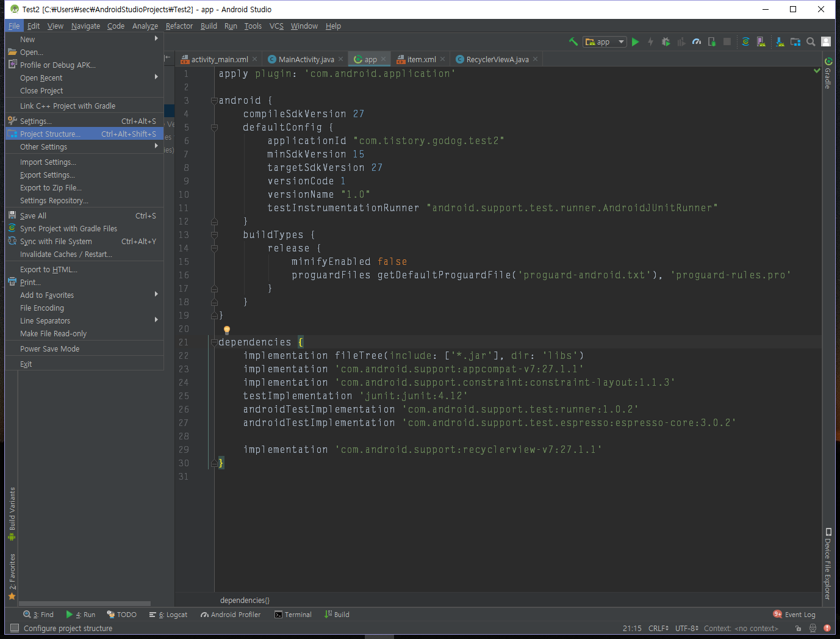This screenshot has height=639, width=840.
Task: Expand the Open Recent submenu
Action: click(x=84, y=78)
